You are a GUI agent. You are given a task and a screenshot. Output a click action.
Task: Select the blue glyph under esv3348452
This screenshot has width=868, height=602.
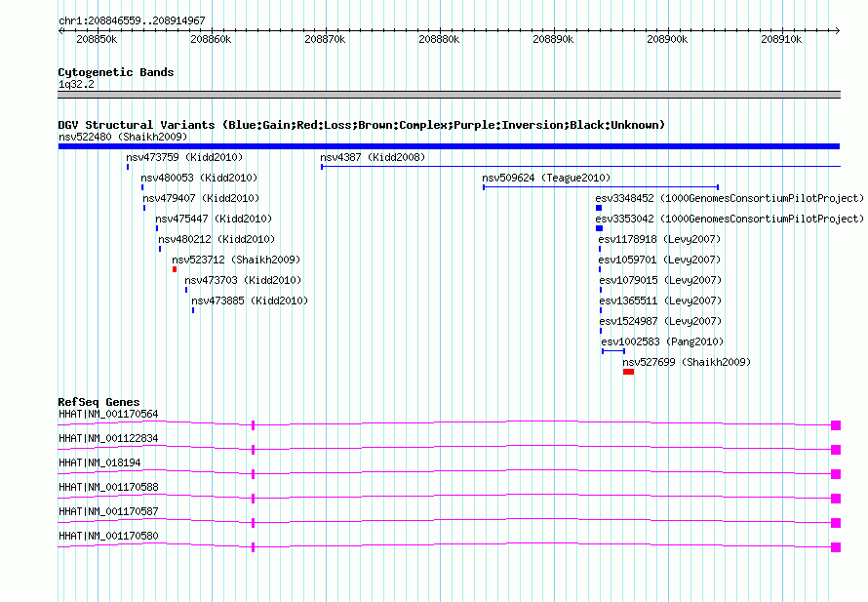click(x=599, y=208)
